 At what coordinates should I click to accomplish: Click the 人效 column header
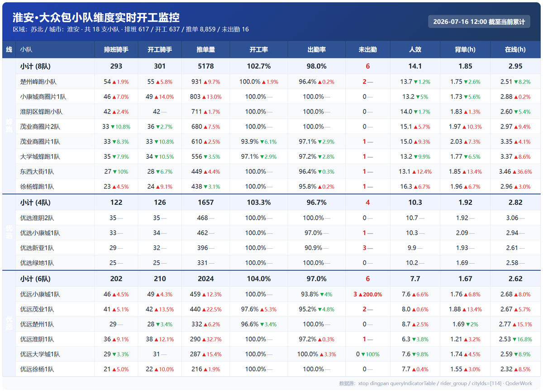point(415,49)
